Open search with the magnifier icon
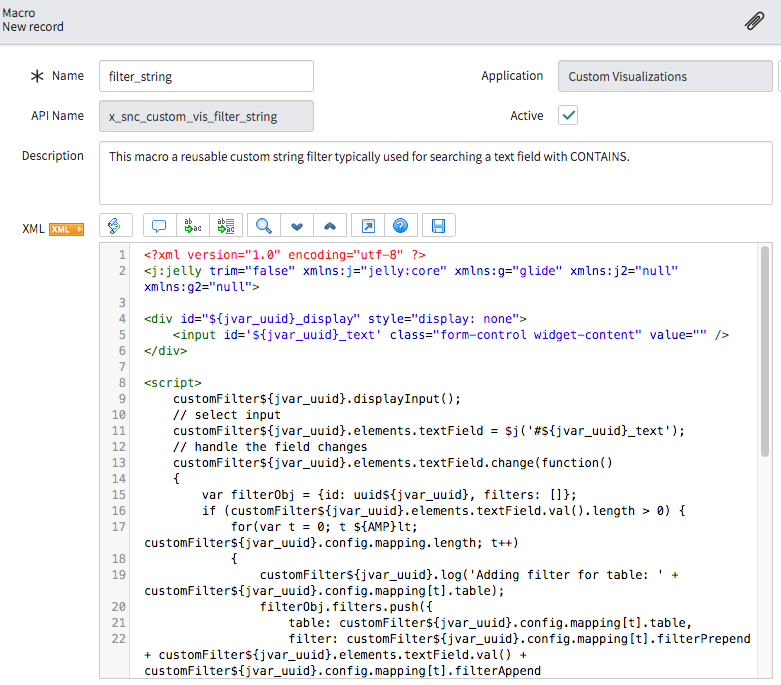The height and width of the screenshot is (685, 781). tap(264, 225)
